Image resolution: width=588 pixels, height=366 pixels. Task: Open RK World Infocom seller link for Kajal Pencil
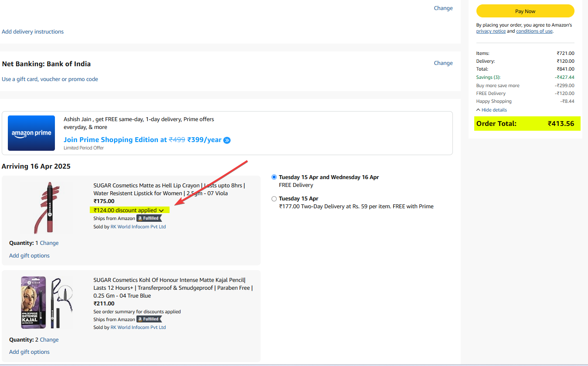(x=138, y=327)
